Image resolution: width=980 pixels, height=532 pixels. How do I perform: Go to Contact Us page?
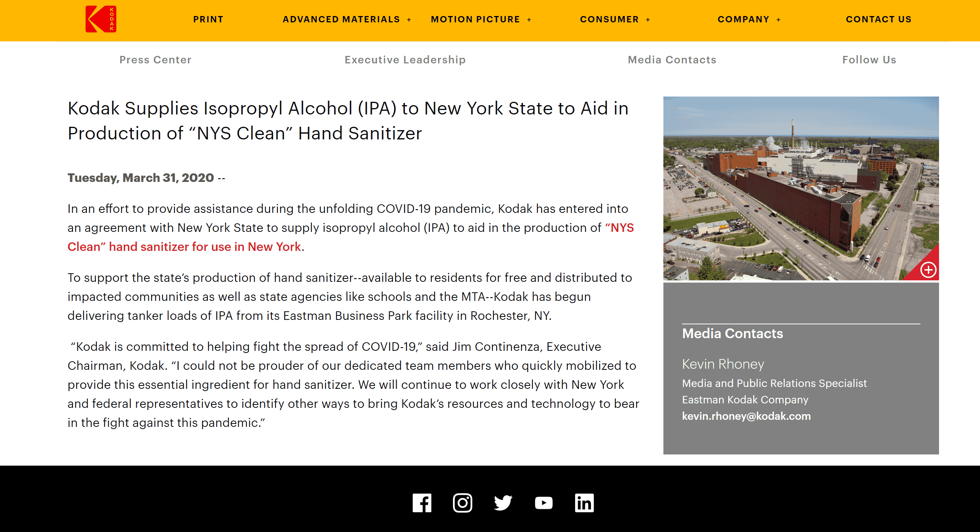[x=878, y=19]
